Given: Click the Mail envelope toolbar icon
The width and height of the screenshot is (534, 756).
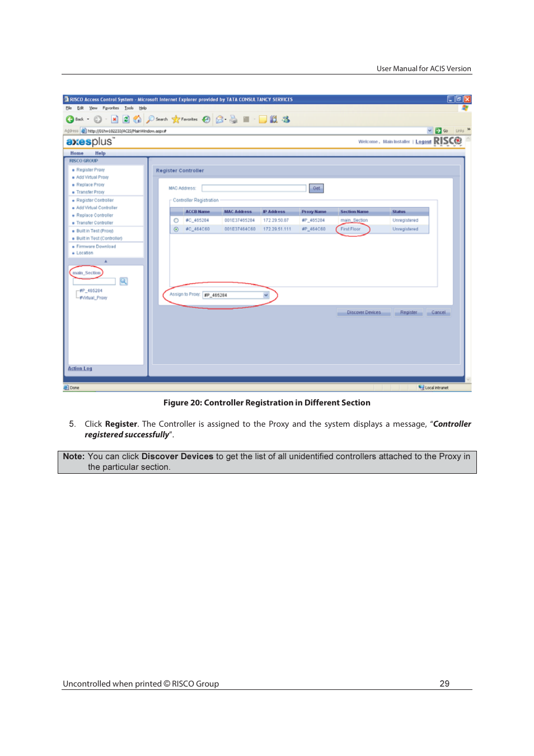Looking at the screenshot, I should click(219, 119).
